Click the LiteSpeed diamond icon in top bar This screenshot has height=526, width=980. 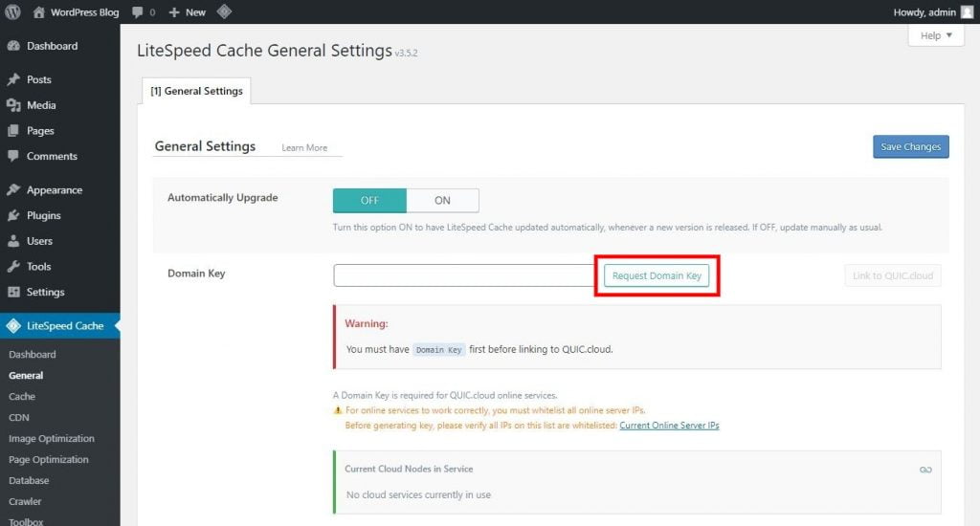point(223,12)
